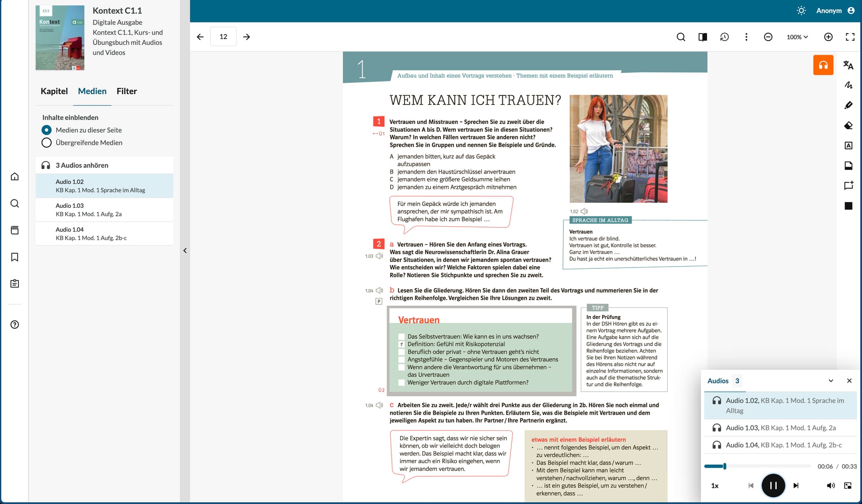Screen dimensions: 862x504
Task: Select Übergreifende Medien radio button
Action: click(x=46, y=143)
